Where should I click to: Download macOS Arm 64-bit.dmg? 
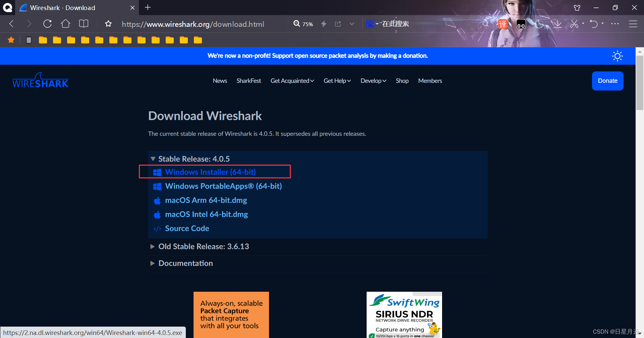pos(206,200)
